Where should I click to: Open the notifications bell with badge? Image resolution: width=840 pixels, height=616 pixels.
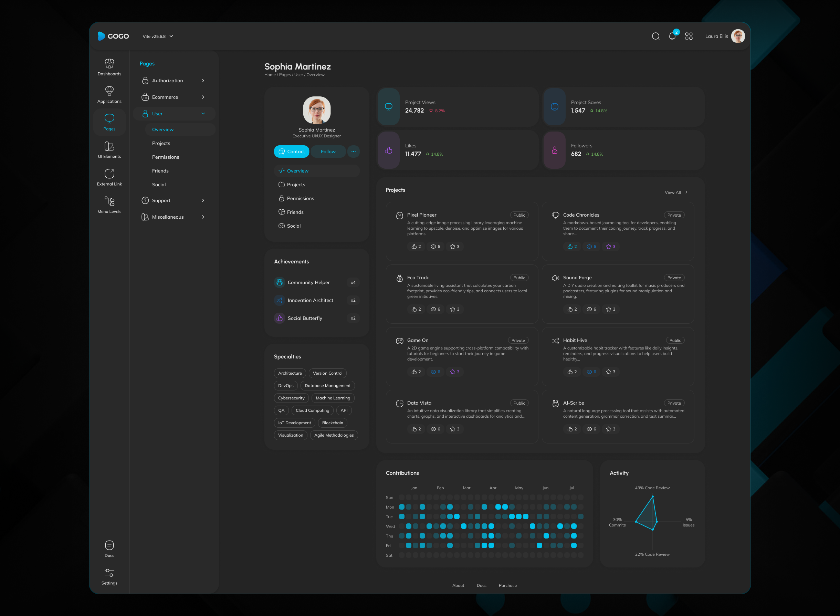click(672, 36)
